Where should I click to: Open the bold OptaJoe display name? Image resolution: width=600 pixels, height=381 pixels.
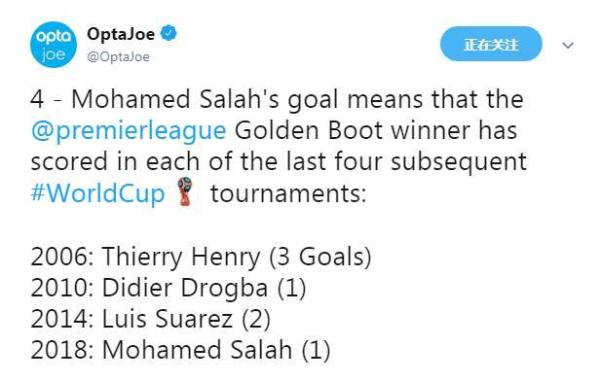121,34
